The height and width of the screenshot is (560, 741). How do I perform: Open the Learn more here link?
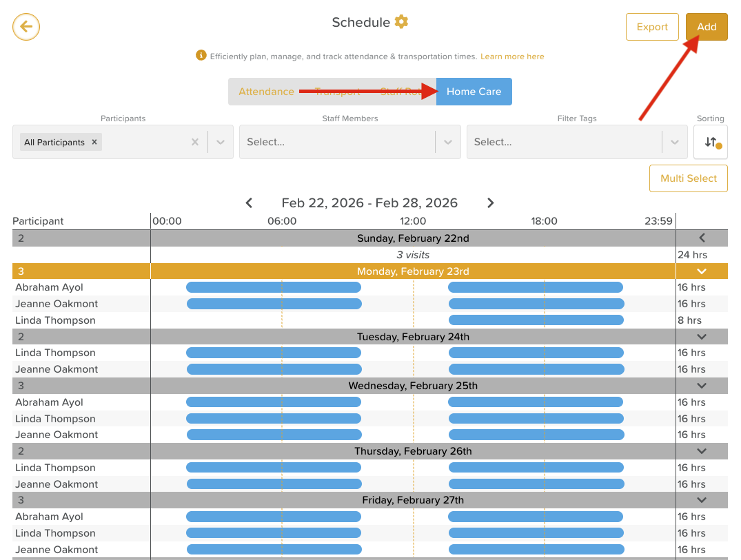[x=512, y=56]
